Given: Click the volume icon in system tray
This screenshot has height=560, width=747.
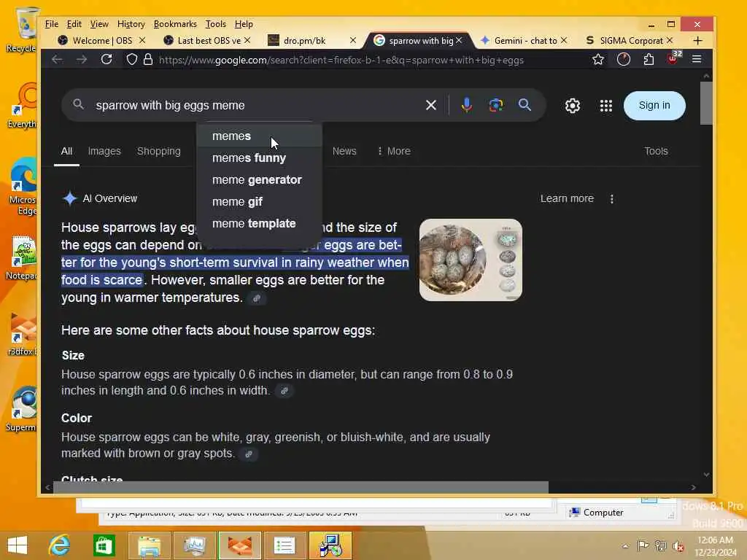Looking at the screenshot, I should pyautogui.click(x=678, y=546).
